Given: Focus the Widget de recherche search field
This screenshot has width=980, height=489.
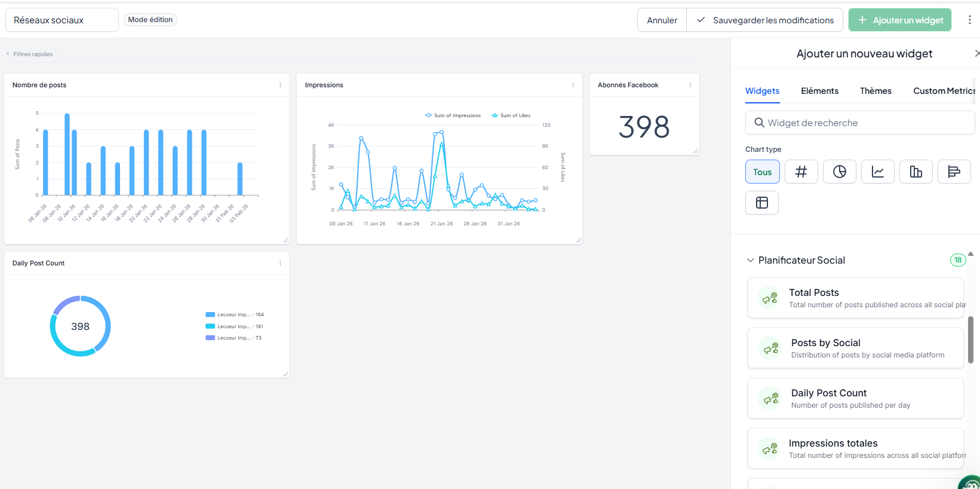Looking at the screenshot, I should click(860, 123).
